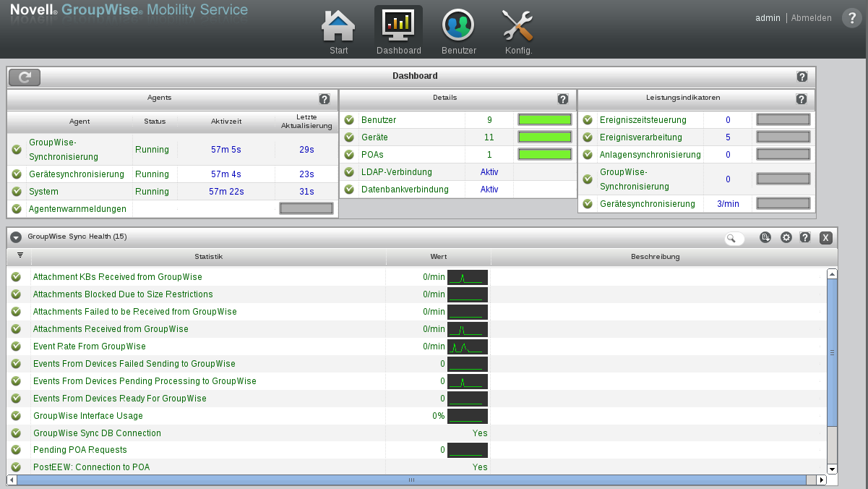Sort by the Wert column header
Screen dimensions: 868x489
pyautogui.click(x=439, y=257)
